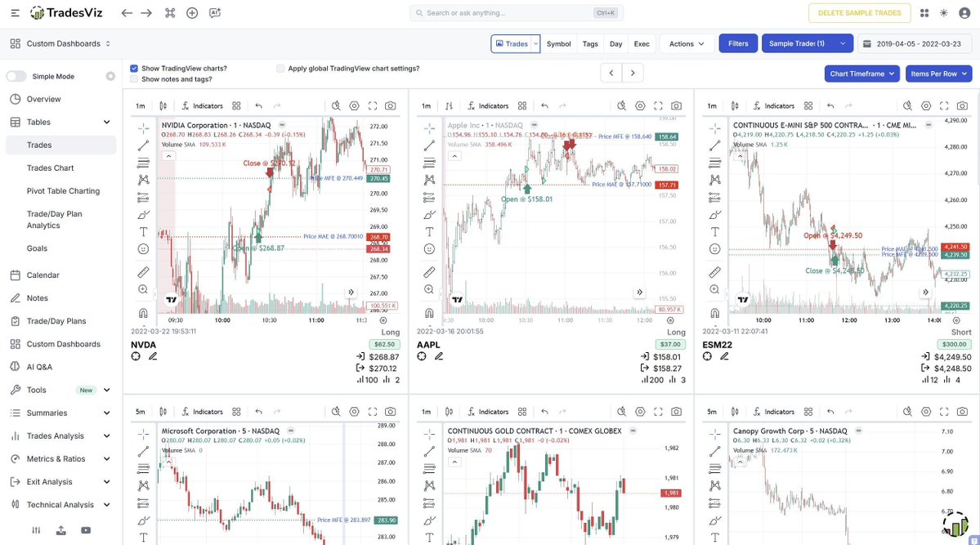The width and height of the screenshot is (980, 545).
Task: Select ruler measure tool on AAPL chart
Action: point(429,272)
